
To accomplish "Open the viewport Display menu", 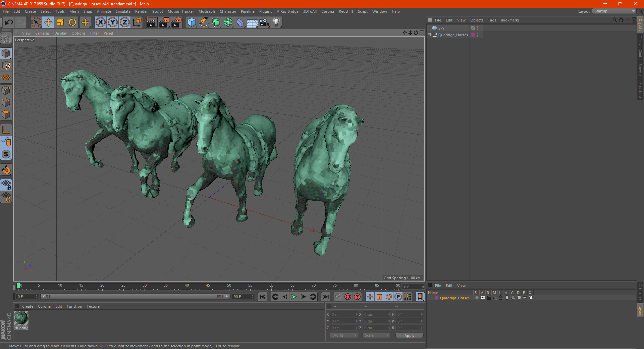I will tap(60, 33).
